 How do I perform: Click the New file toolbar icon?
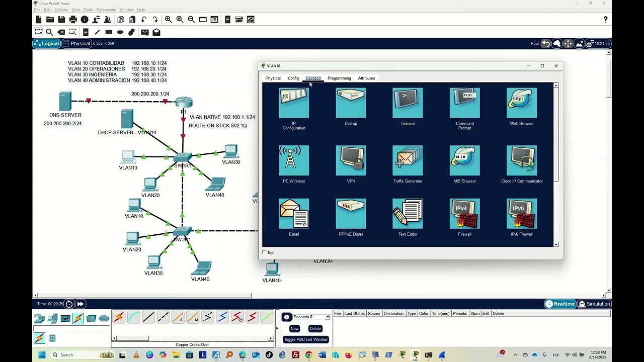[x=39, y=20]
